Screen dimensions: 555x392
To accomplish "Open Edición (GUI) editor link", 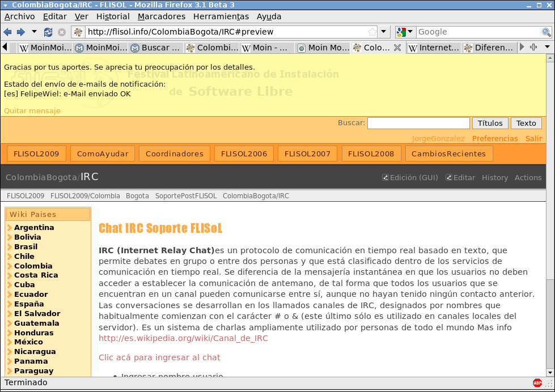I will coord(410,177).
